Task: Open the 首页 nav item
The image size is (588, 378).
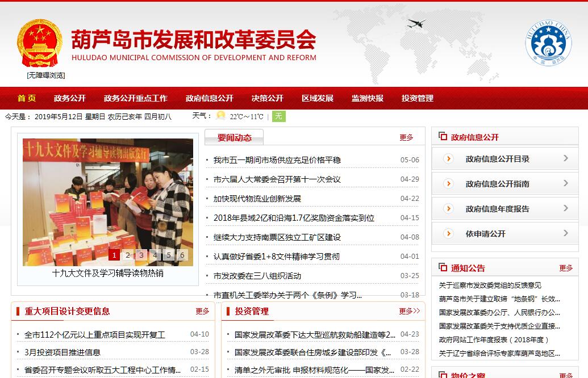Action: [x=27, y=98]
